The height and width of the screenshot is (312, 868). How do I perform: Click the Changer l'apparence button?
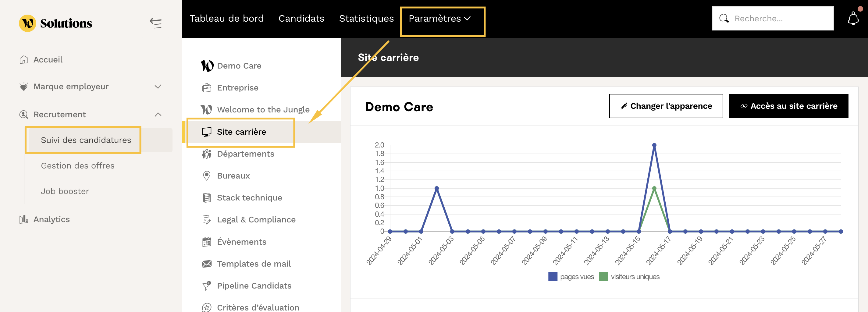coord(666,106)
